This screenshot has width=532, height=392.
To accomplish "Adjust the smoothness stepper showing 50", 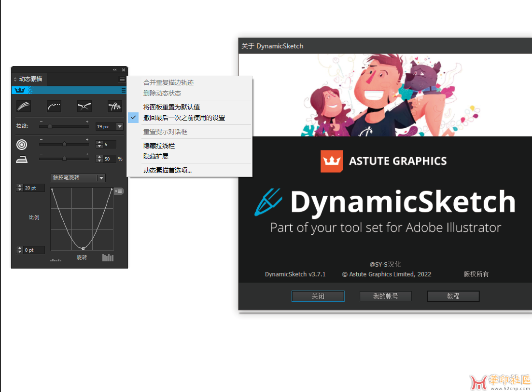I will 99,159.
